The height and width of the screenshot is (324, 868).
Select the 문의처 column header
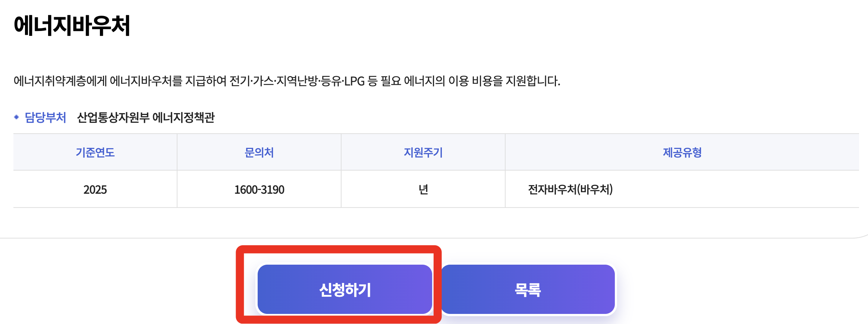point(259,152)
